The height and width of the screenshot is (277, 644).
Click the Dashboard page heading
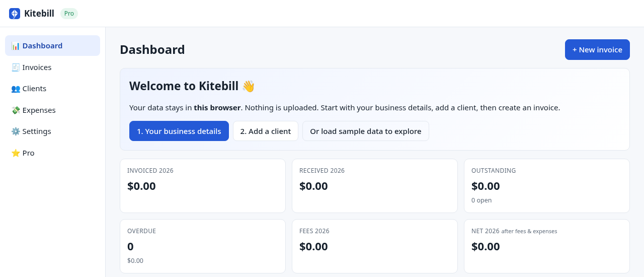152,50
